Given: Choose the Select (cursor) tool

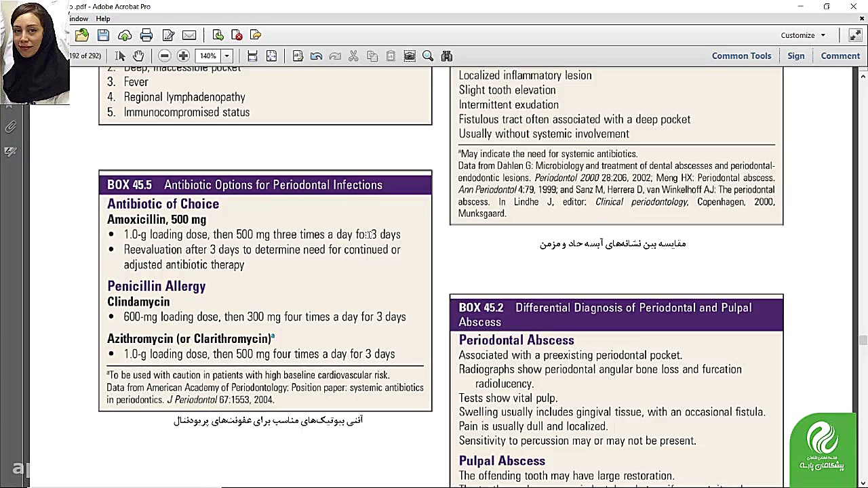Looking at the screenshot, I should [120, 56].
